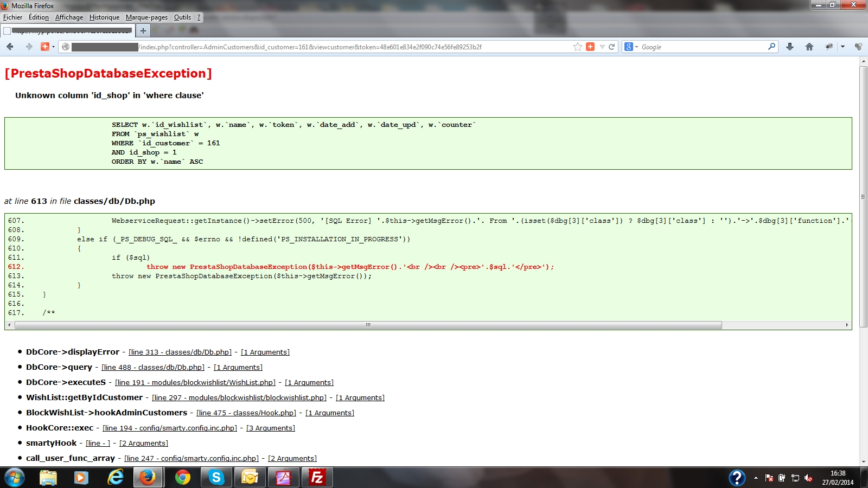Screen dimensions: 868x488
Task: Open the Édition menu
Action: click(x=39, y=17)
